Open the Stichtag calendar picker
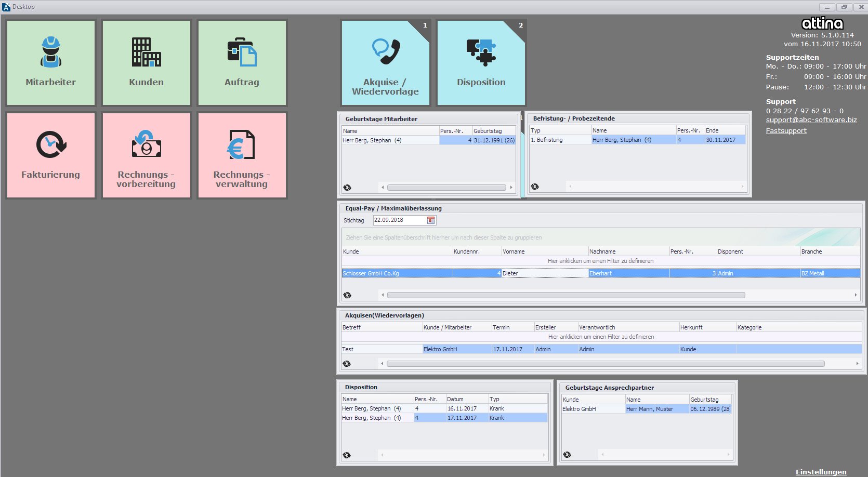The image size is (868, 477). pyautogui.click(x=431, y=220)
